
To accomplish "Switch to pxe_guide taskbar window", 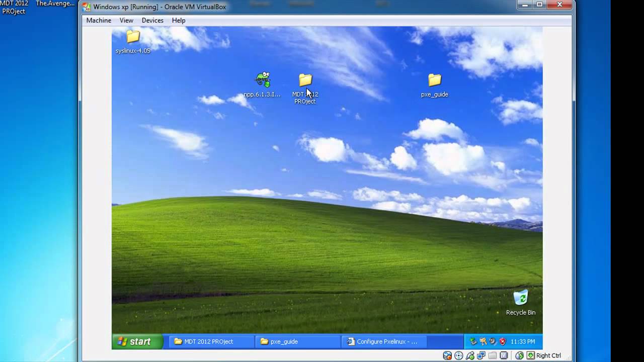I will (297, 341).
